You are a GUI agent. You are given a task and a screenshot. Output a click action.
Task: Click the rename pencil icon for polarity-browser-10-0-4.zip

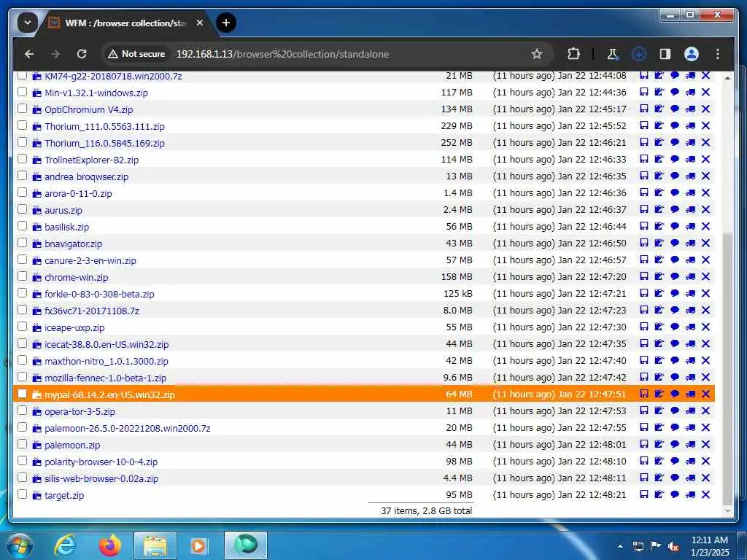pos(659,461)
